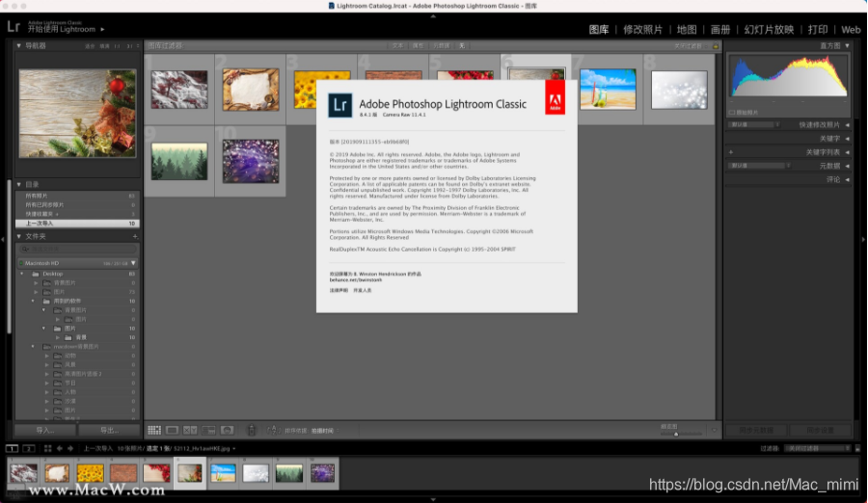Screen dimensions: 868x503
Task: Collapse the 导航器 panel
Action: tap(19, 46)
